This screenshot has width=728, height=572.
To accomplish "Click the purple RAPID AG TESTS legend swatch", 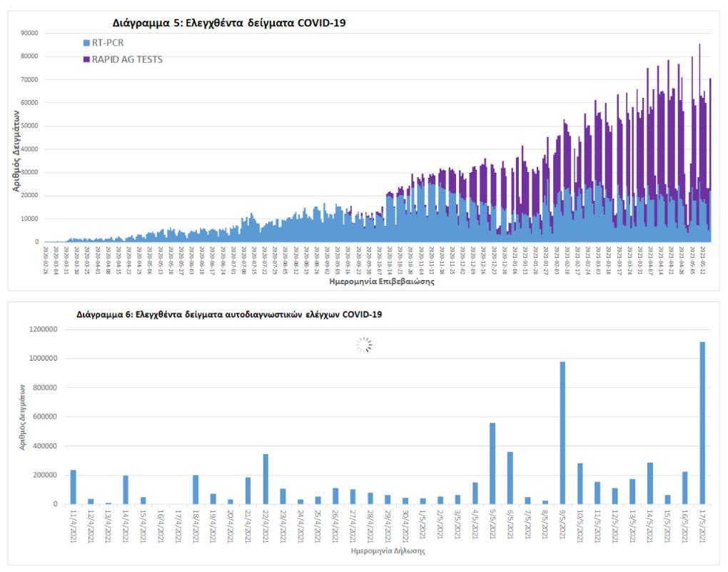I will click(x=86, y=59).
